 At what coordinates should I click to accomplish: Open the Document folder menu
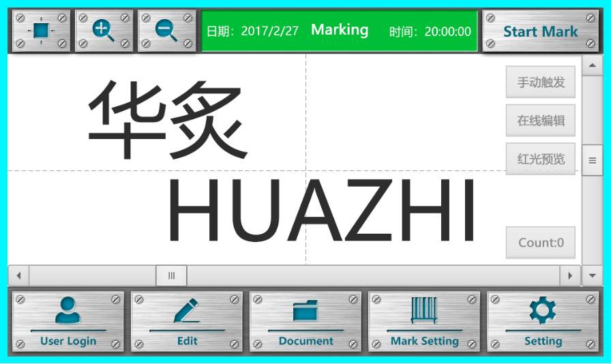pos(306,321)
